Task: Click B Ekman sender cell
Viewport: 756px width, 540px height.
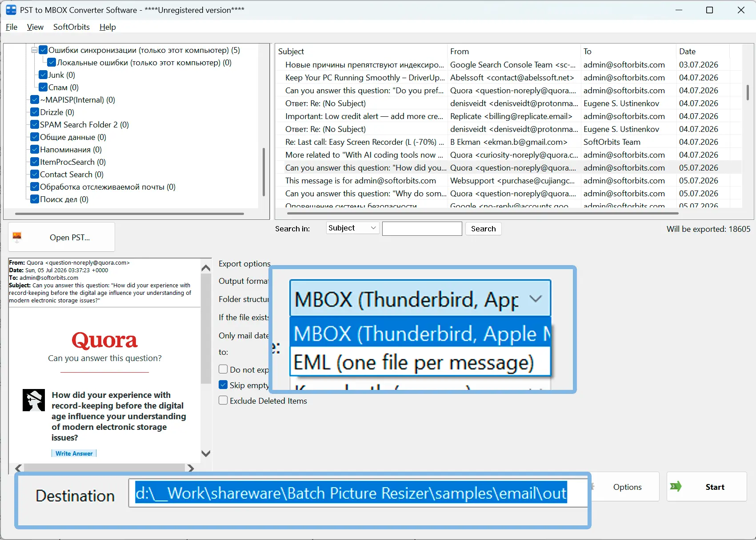Action: coord(508,142)
